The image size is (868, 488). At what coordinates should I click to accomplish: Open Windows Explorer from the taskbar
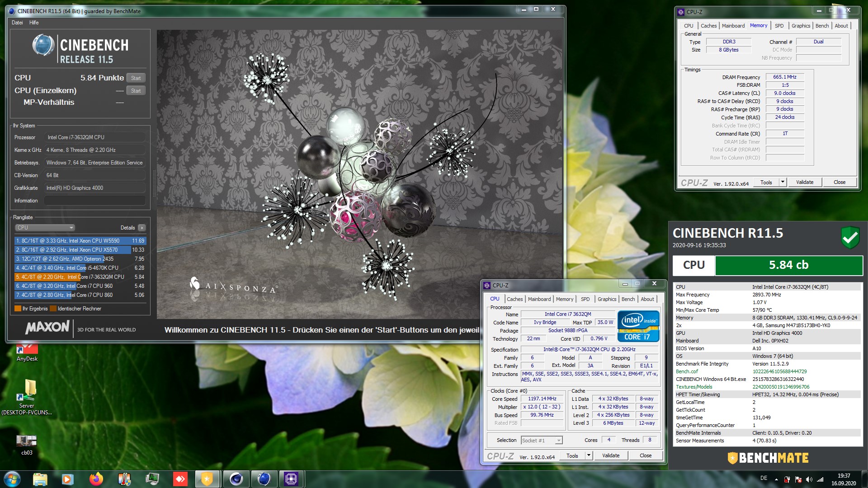40,479
